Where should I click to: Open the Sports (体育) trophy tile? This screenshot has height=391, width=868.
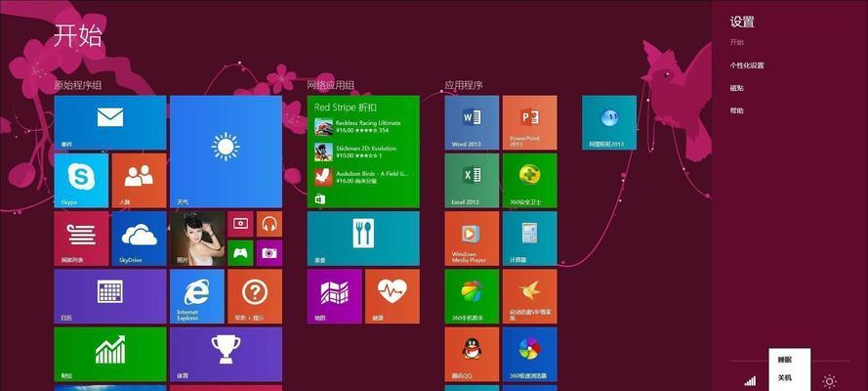click(x=226, y=354)
